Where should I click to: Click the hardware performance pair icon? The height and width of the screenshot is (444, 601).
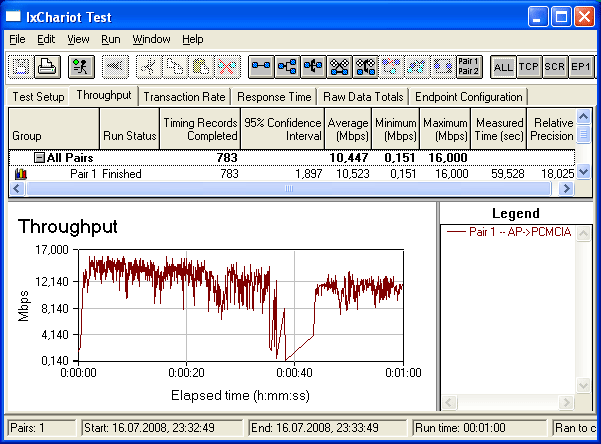tap(339, 67)
